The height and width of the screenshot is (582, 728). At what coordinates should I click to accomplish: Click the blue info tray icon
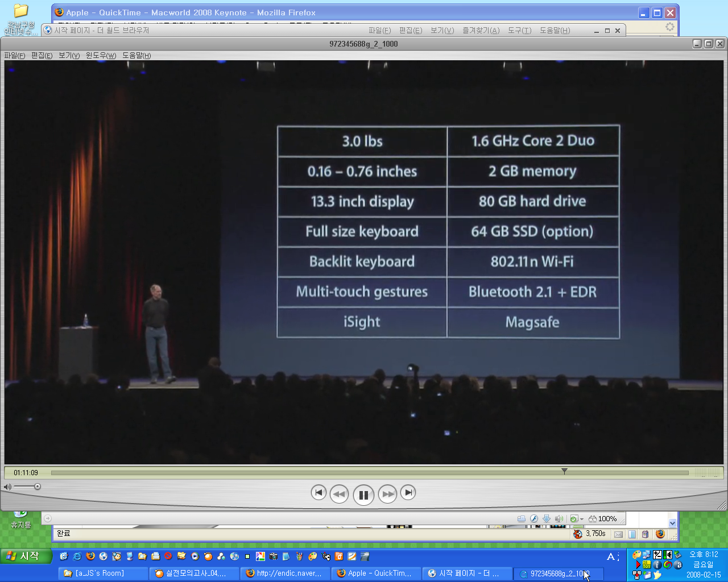657,565
